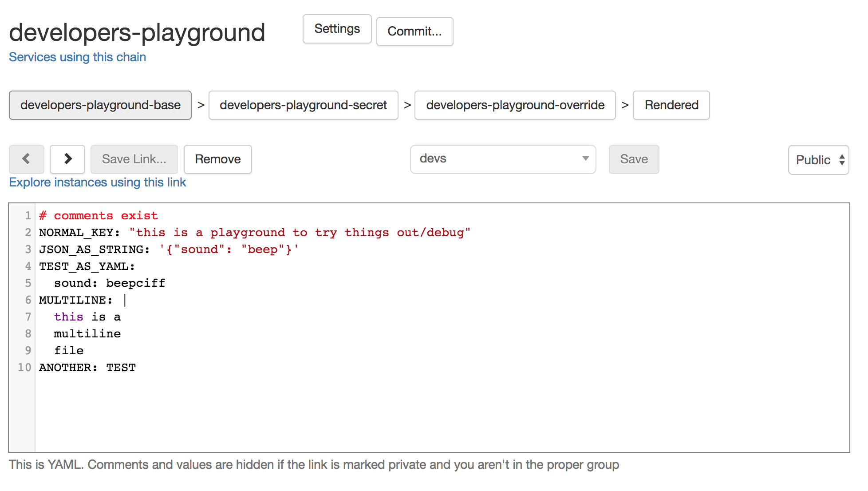The height and width of the screenshot is (491, 868).
Task: Click line number 10 in editor gutter
Action: tap(24, 368)
